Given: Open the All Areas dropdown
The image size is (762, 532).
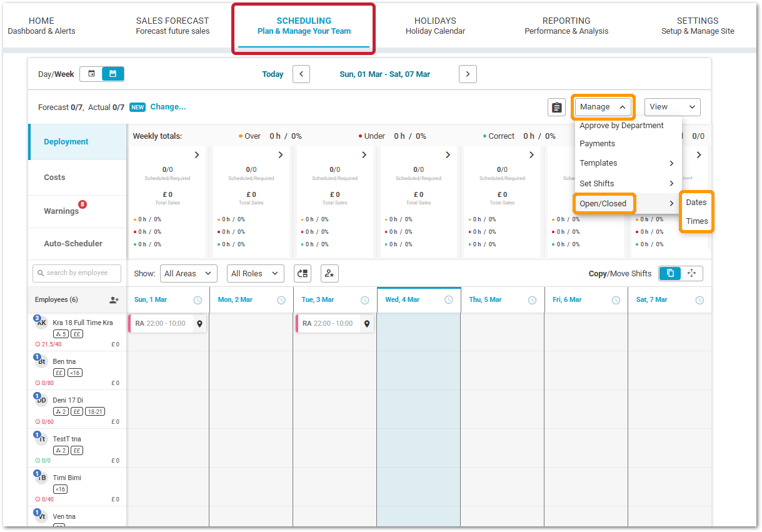Looking at the screenshot, I should pyautogui.click(x=188, y=273).
